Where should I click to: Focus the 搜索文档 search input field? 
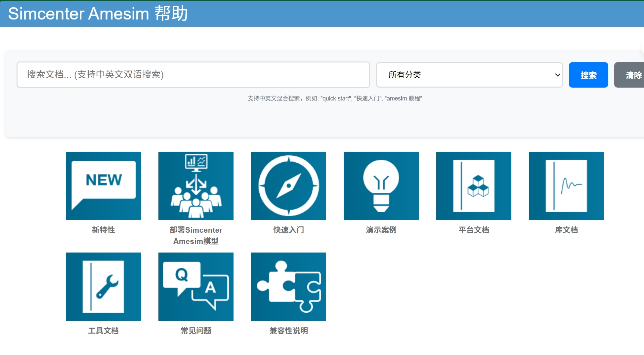(x=193, y=75)
